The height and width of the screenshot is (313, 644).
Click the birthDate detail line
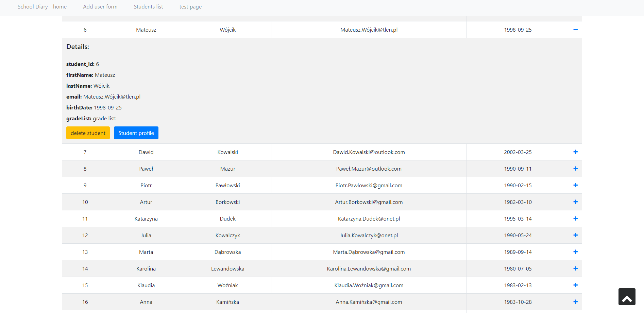coord(94,107)
